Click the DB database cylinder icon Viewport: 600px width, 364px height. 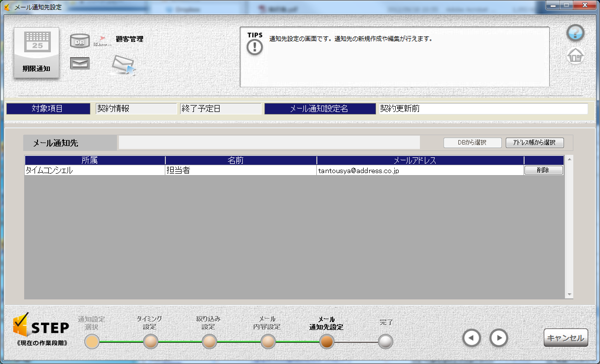(79, 41)
